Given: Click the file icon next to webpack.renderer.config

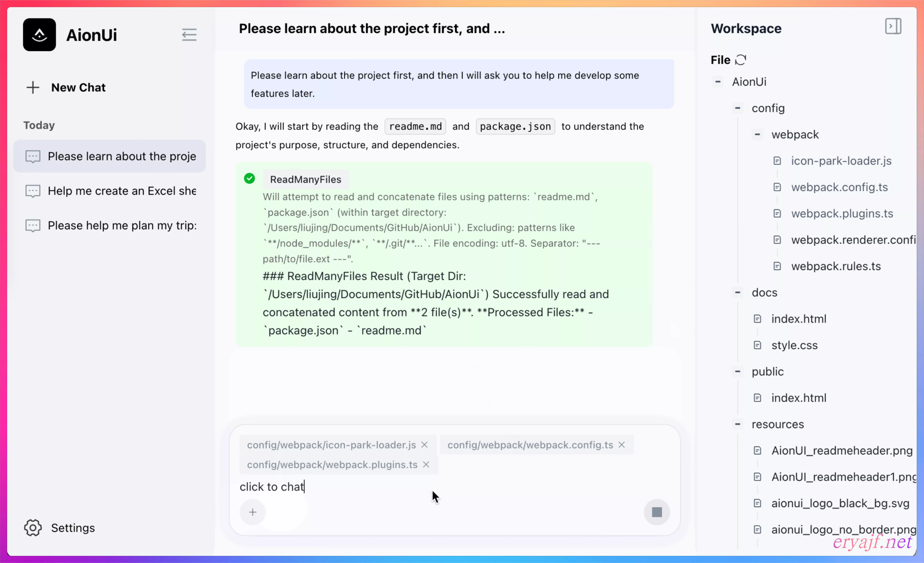Looking at the screenshot, I should [x=777, y=240].
